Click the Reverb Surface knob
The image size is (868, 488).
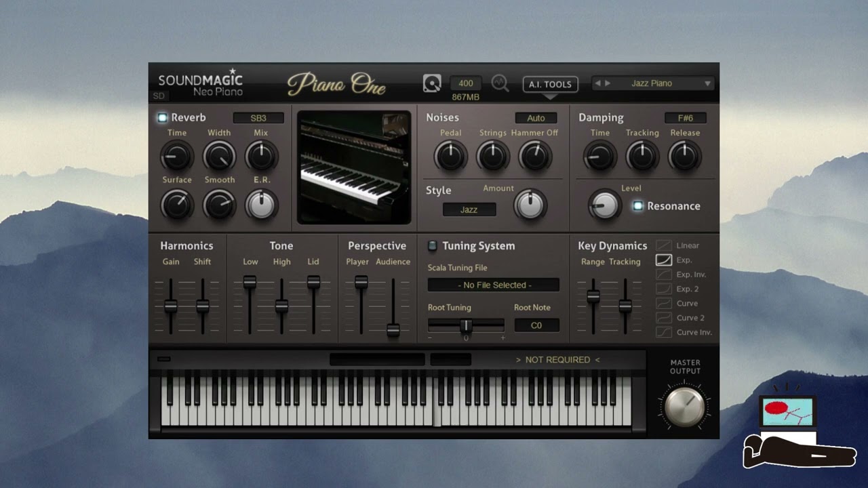coord(177,204)
